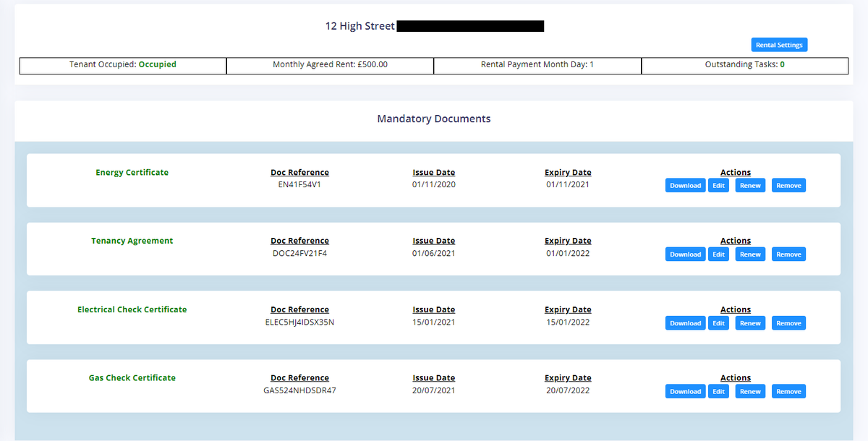Edit the Energy Certificate entry
The height and width of the screenshot is (441, 868).
point(718,186)
